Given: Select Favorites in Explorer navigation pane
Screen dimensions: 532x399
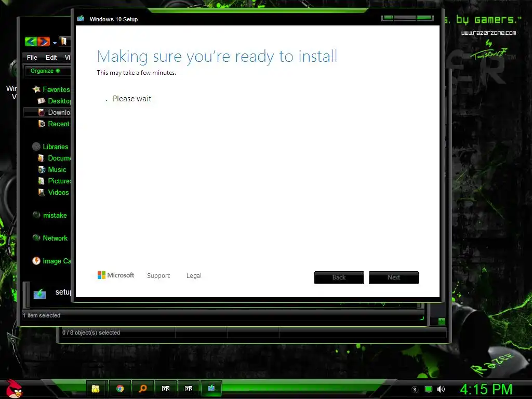Looking at the screenshot, I should [56, 89].
